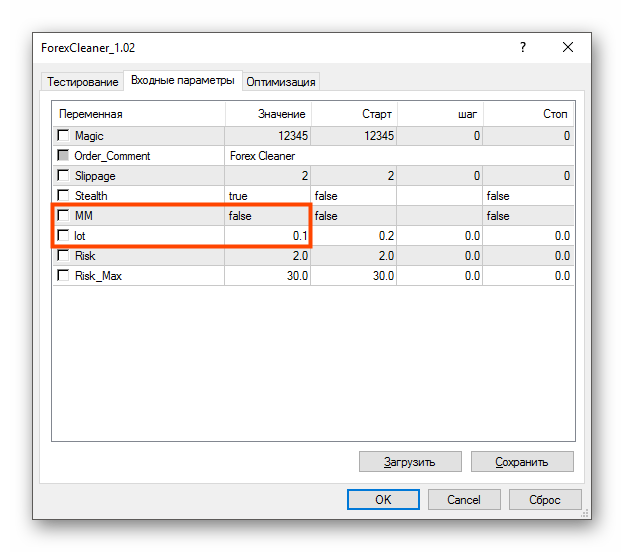
Task: Select Magic value cell 12345
Action: [x=267, y=136]
